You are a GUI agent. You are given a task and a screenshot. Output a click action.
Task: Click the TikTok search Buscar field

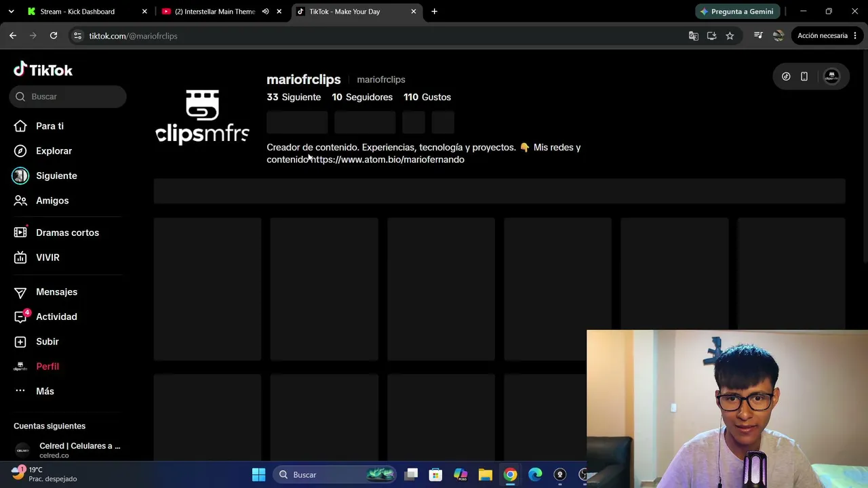point(68,96)
